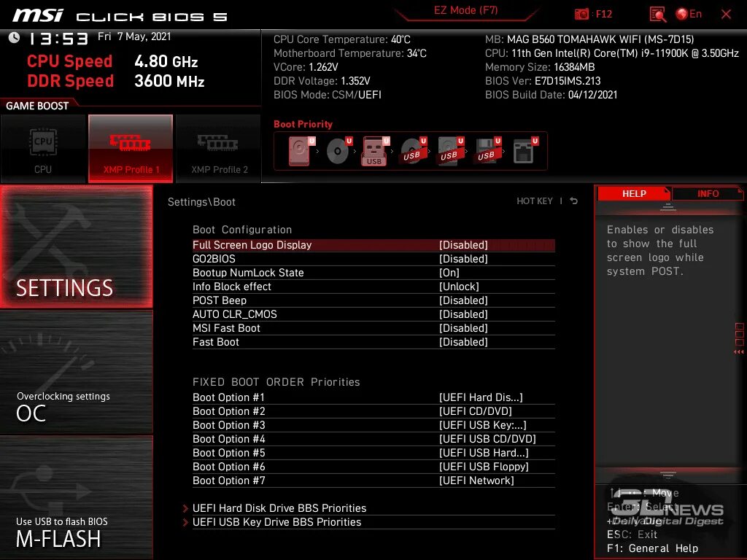Select the USB hard disk boot priority icon

click(x=449, y=151)
